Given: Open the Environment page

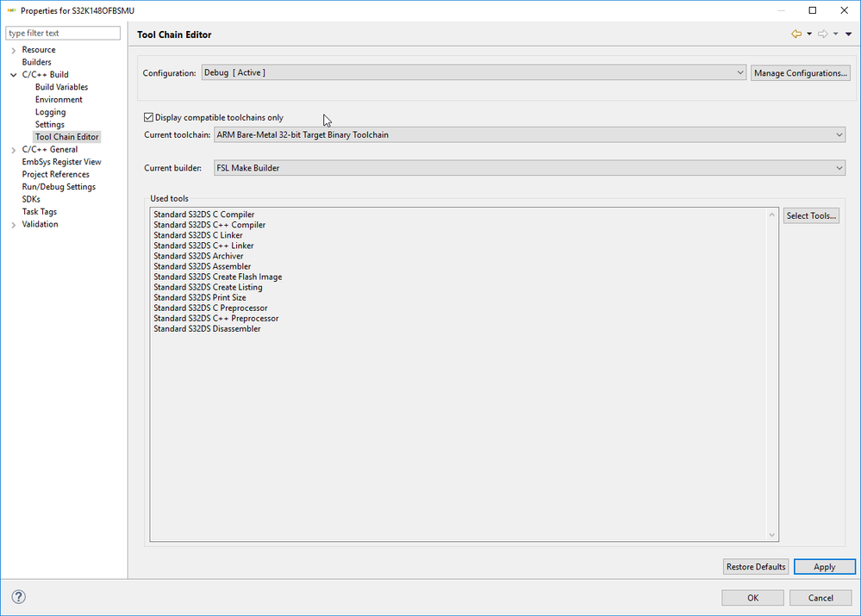Looking at the screenshot, I should tap(59, 99).
